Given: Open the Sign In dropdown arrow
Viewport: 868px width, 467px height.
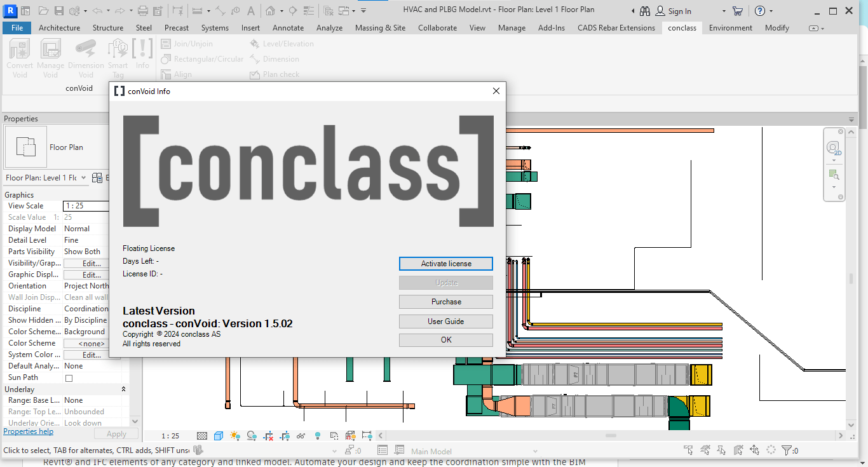Looking at the screenshot, I should pos(724,11).
